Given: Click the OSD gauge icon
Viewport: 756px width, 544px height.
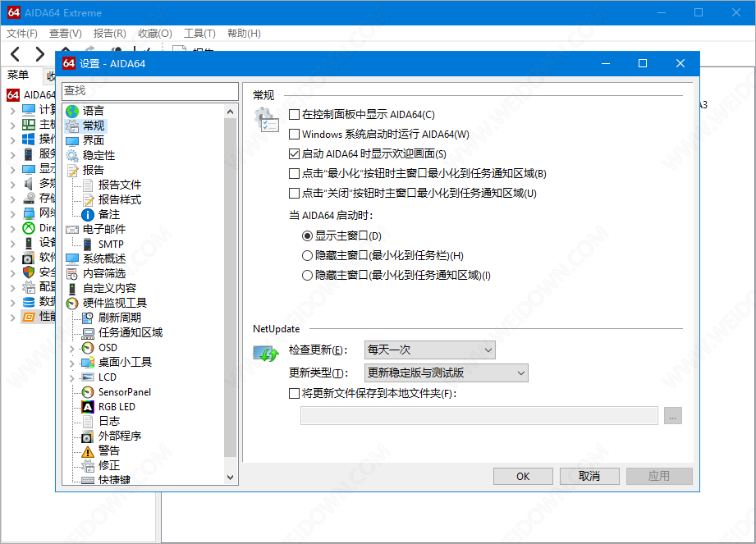Looking at the screenshot, I should pos(88,348).
